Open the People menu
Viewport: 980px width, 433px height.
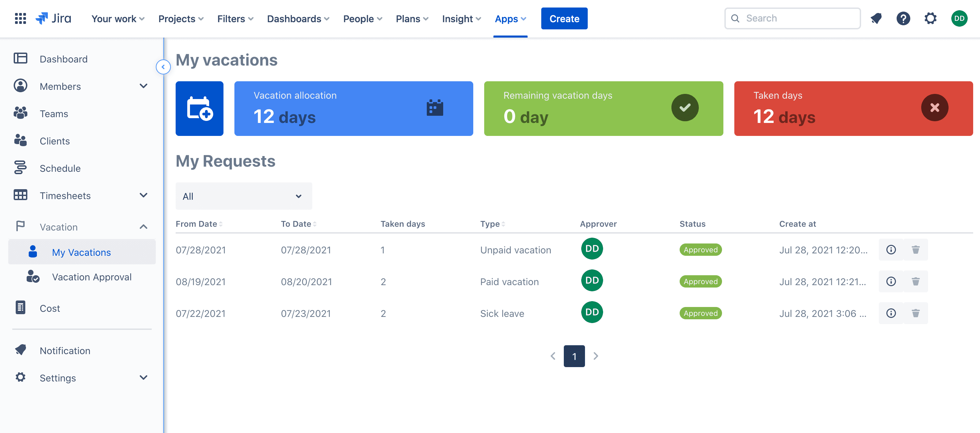click(363, 19)
